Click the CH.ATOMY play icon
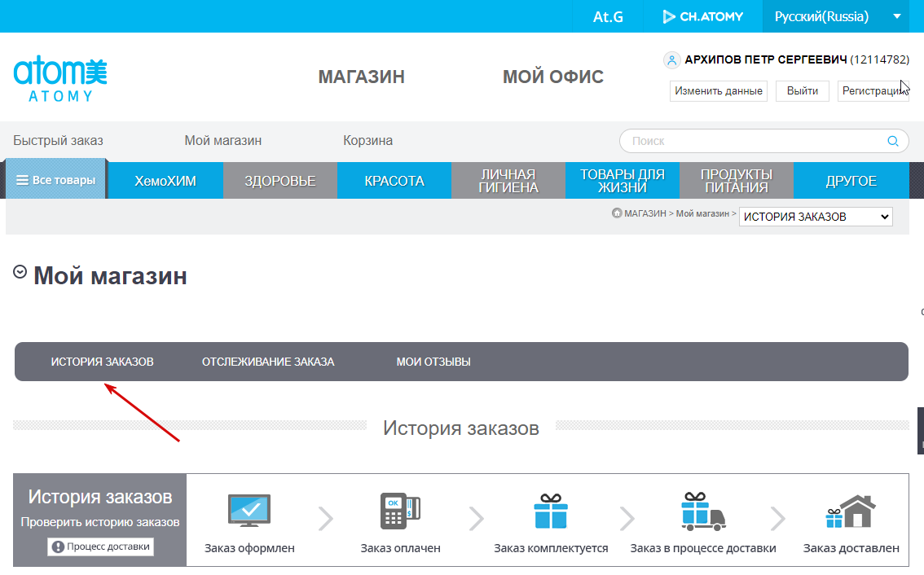The width and height of the screenshot is (924, 575). (x=669, y=16)
